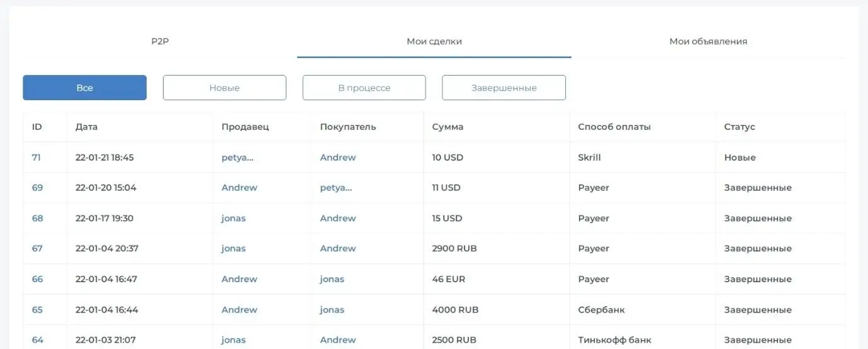This screenshot has width=868, height=349.
Task: Switch to the Мои объявления tab
Action: (x=708, y=42)
